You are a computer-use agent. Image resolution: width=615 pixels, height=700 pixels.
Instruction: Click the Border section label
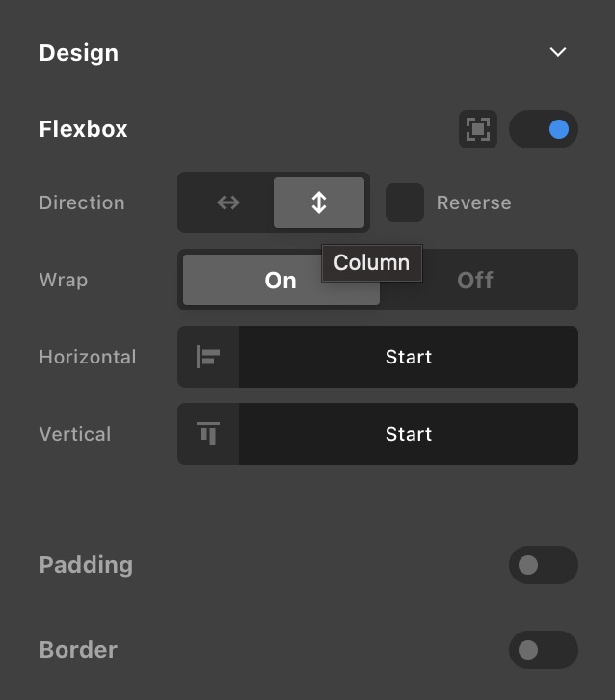pyautogui.click(x=78, y=650)
